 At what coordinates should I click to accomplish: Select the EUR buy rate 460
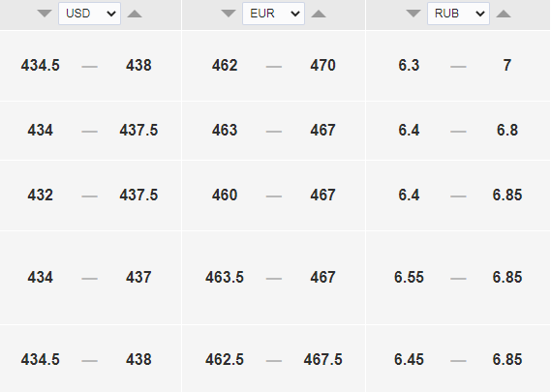[x=225, y=195]
